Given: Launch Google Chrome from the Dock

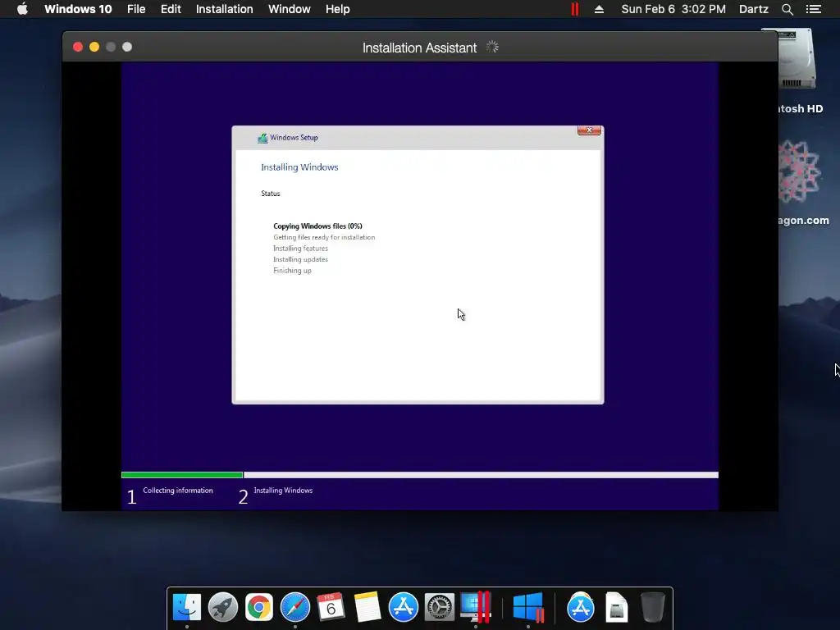Looking at the screenshot, I should pyautogui.click(x=259, y=607).
